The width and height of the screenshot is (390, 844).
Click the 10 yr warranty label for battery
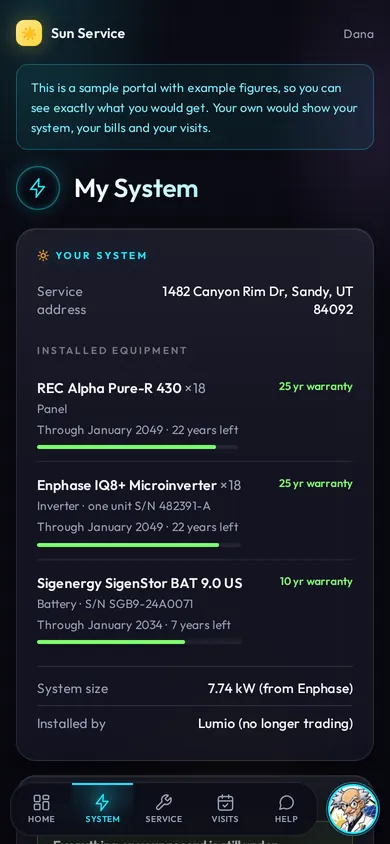316,581
